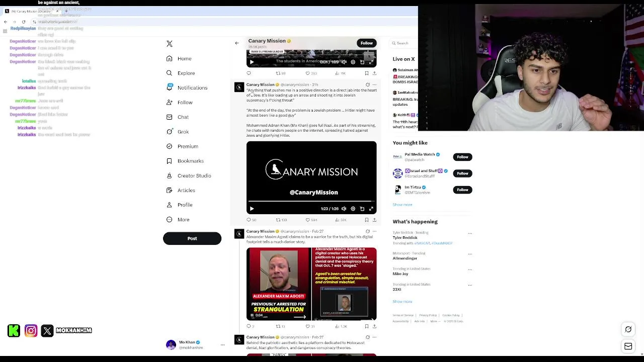This screenshot has height=362, width=644.
Task: Open Bookmarks in the sidebar
Action: click(x=185, y=161)
